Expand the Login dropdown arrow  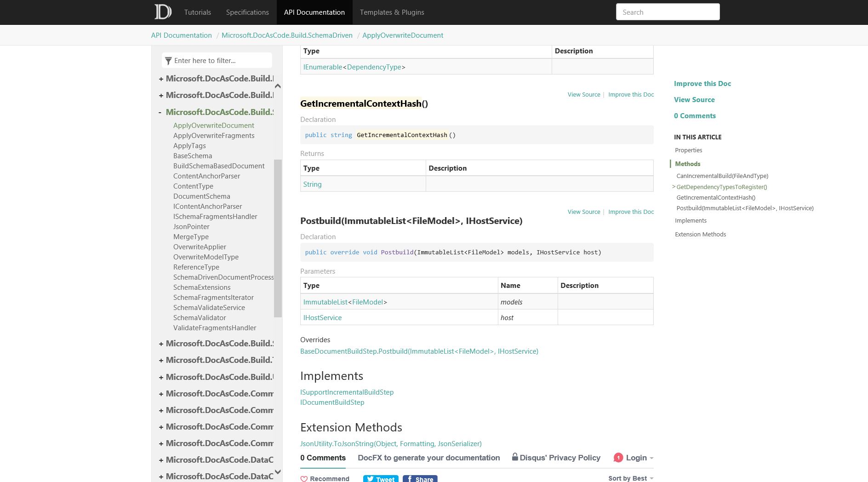click(x=652, y=458)
